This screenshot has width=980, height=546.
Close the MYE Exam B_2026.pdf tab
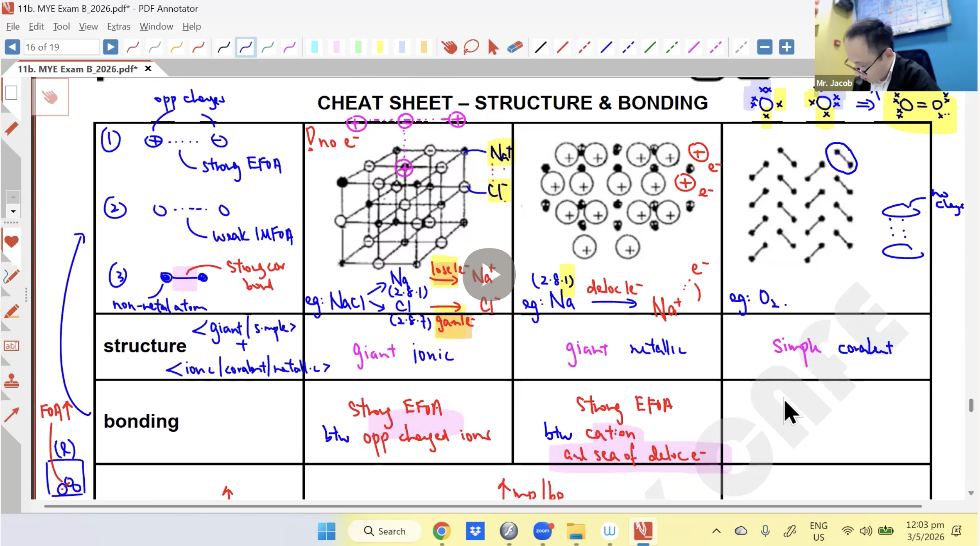pyautogui.click(x=148, y=69)
